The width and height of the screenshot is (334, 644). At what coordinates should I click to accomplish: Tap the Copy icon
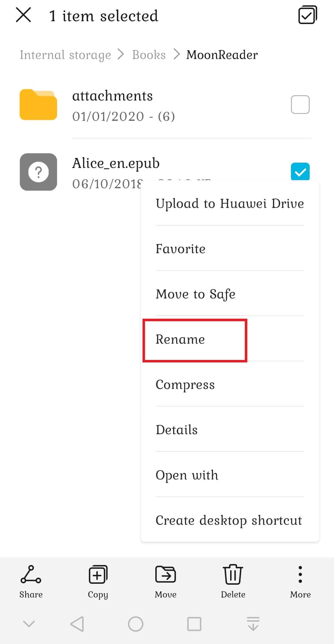point(98,575)
